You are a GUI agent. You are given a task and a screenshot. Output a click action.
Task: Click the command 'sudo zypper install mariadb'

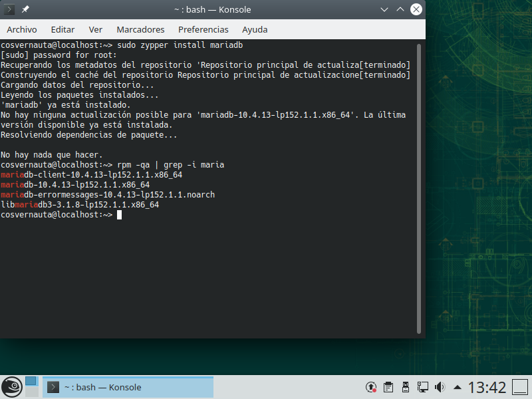click(x=180, y=45)
